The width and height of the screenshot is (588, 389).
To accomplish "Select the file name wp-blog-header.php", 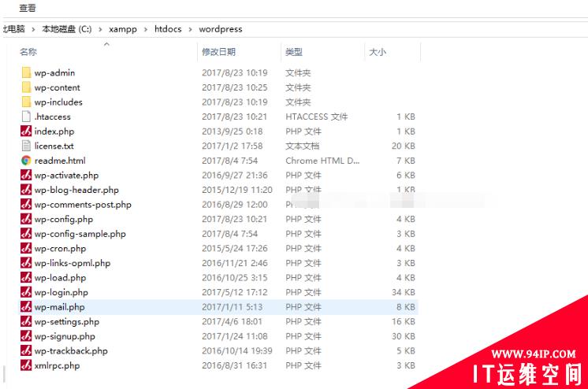I will (x=76, y=190).
